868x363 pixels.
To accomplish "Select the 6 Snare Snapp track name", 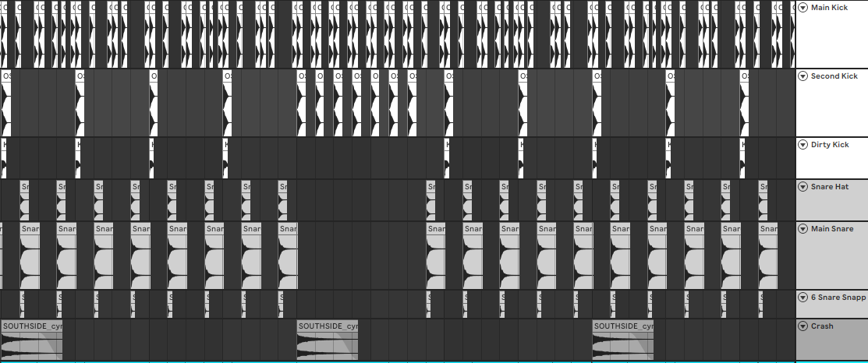I will coord(838,298).
